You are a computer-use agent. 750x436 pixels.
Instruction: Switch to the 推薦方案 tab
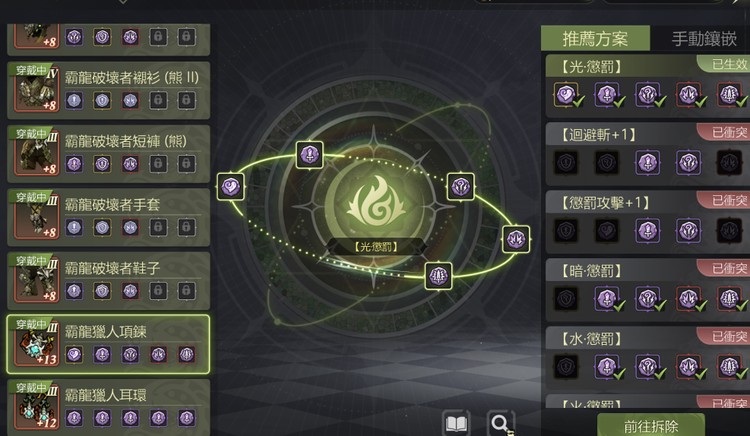(x=595, y=38)
